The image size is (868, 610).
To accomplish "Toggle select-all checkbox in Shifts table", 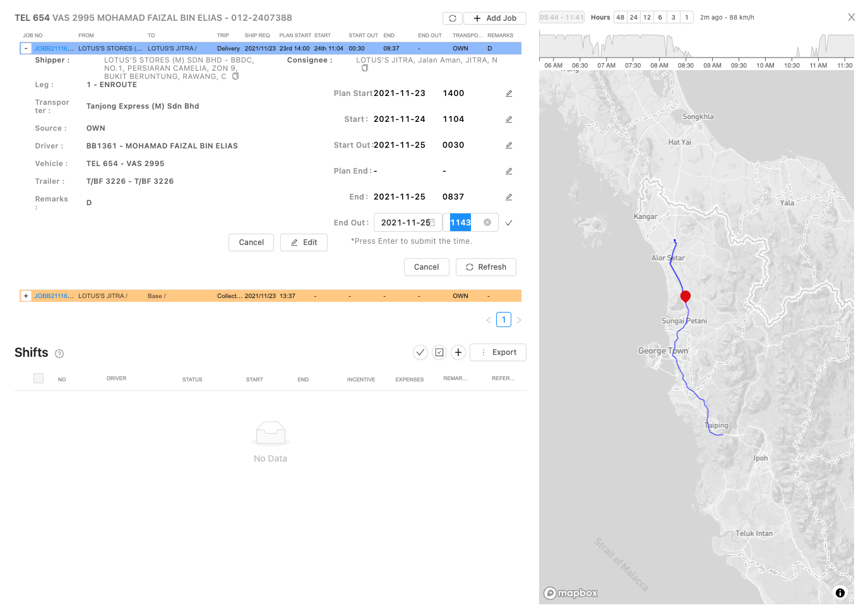I will pos(39,378).
